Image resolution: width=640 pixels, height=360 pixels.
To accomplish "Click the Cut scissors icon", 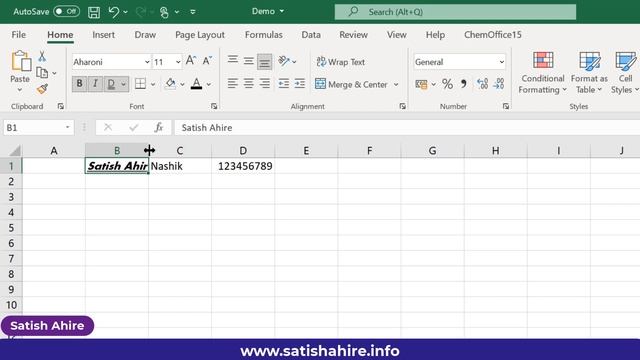I will click(42, 56).
